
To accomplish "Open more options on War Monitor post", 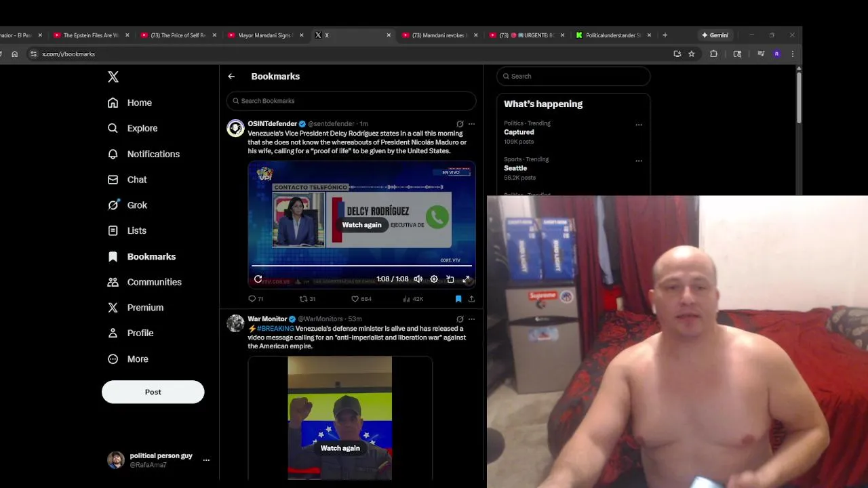I will [x=471, y=319].
